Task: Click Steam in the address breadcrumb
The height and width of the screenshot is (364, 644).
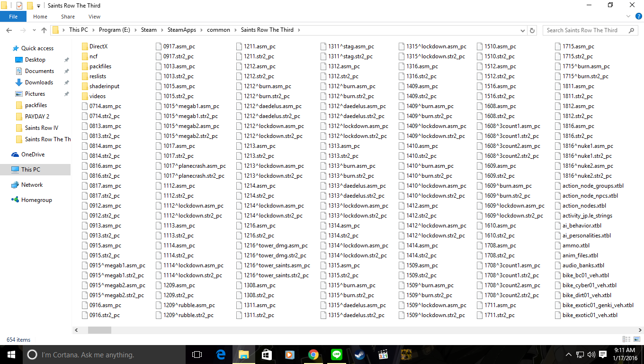Action: pos(149,30)
